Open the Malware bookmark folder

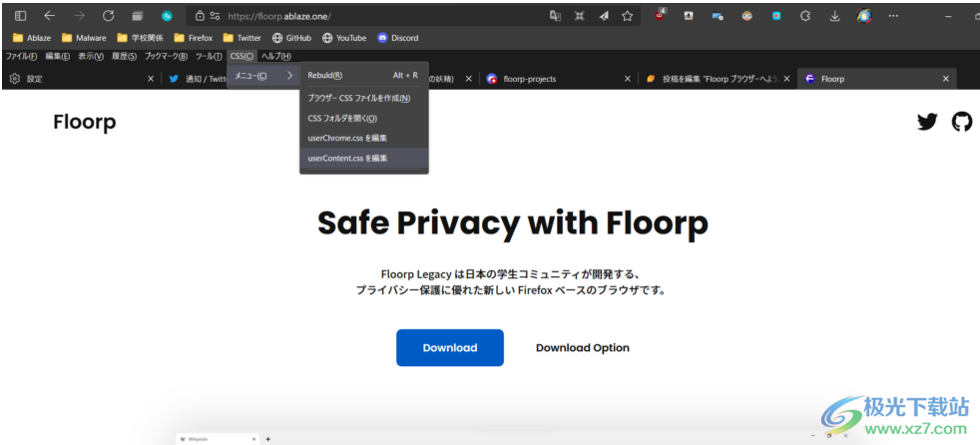click(84, 38)
